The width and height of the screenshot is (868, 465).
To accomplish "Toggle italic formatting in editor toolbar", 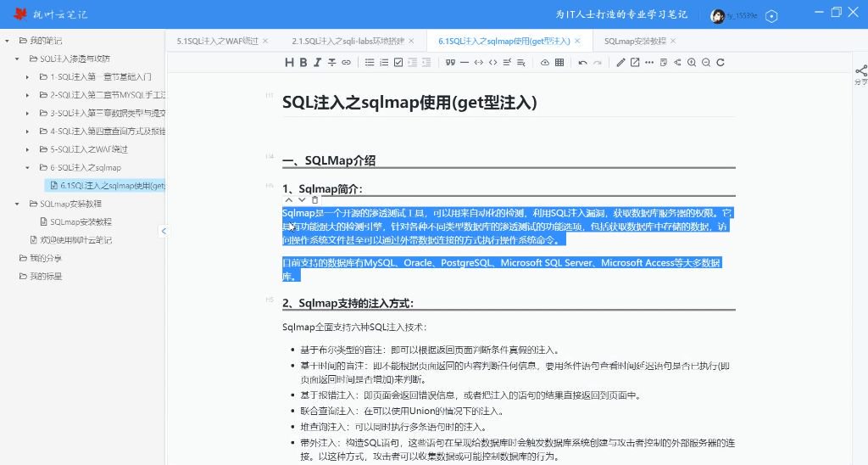I will (x=317, y=62).
